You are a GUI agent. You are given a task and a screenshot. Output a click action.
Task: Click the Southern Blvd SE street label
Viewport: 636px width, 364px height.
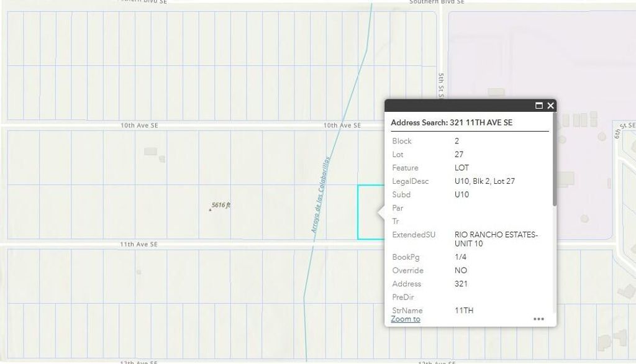click(x=438, y=2)
